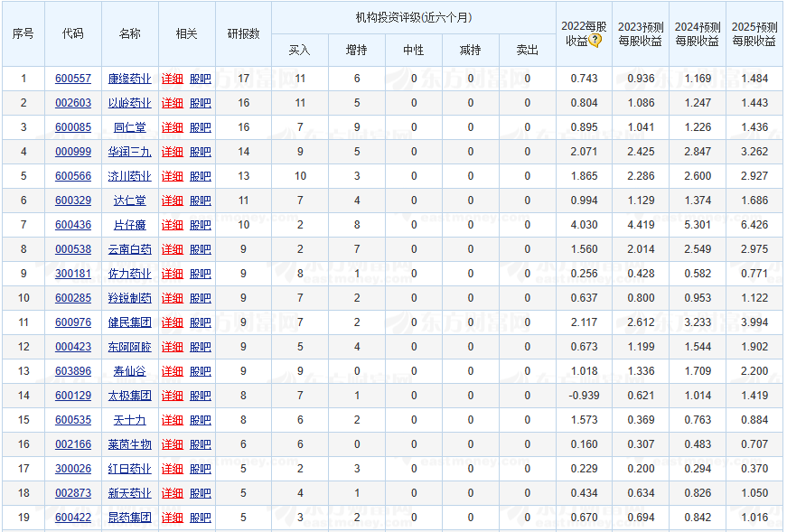
Task: Open stock code 600285 link
Action: coord(73,298)
